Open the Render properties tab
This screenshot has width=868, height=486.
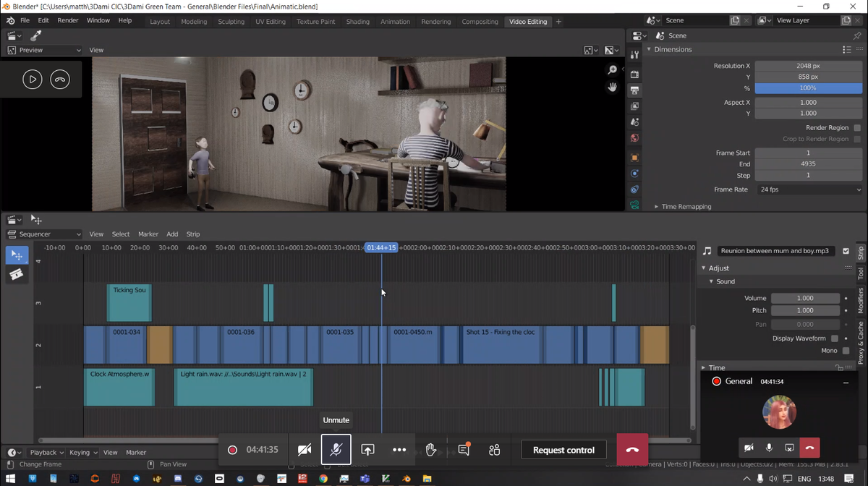[x=634, y=74]
